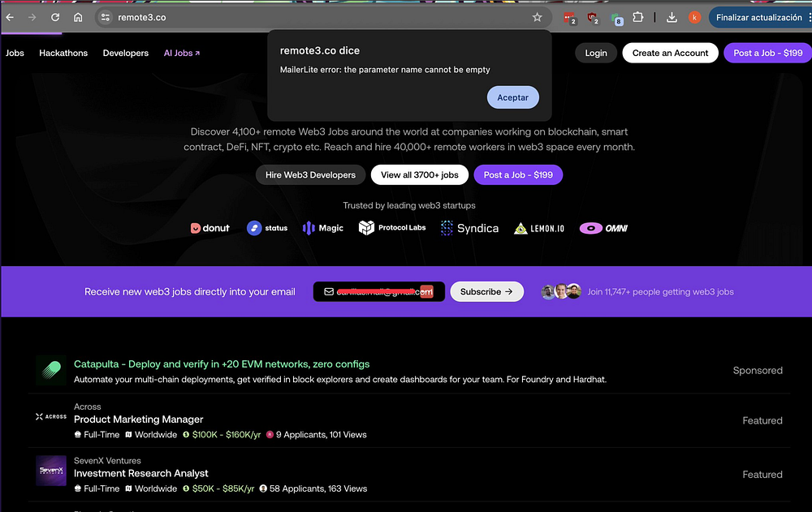Click Featured label on Investment Research Analyst row
The height and width of the screenshot is (512, 812).
pyautogui.click(x=762, y=474)
